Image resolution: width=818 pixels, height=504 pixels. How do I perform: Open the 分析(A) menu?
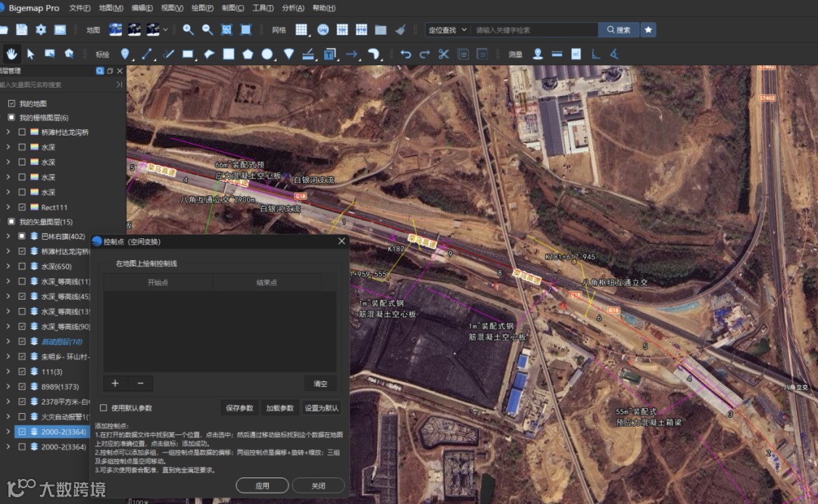(x=293, y=8)
